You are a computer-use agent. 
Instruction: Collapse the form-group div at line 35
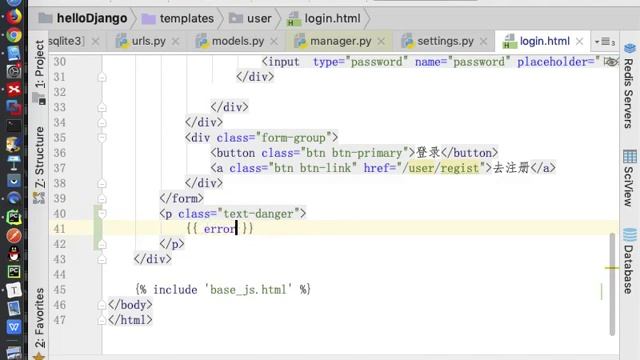coord(102,138)
